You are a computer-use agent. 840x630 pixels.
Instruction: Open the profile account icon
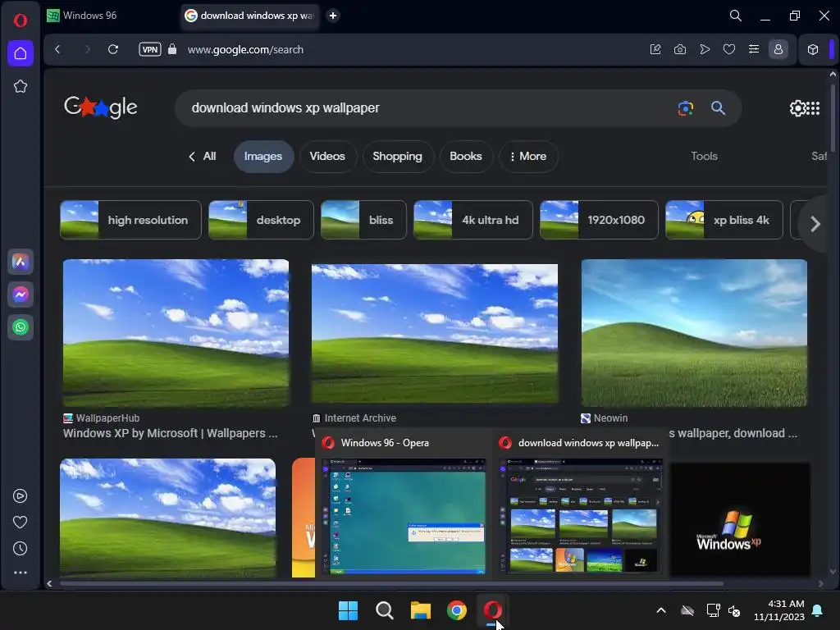point(778,49)
